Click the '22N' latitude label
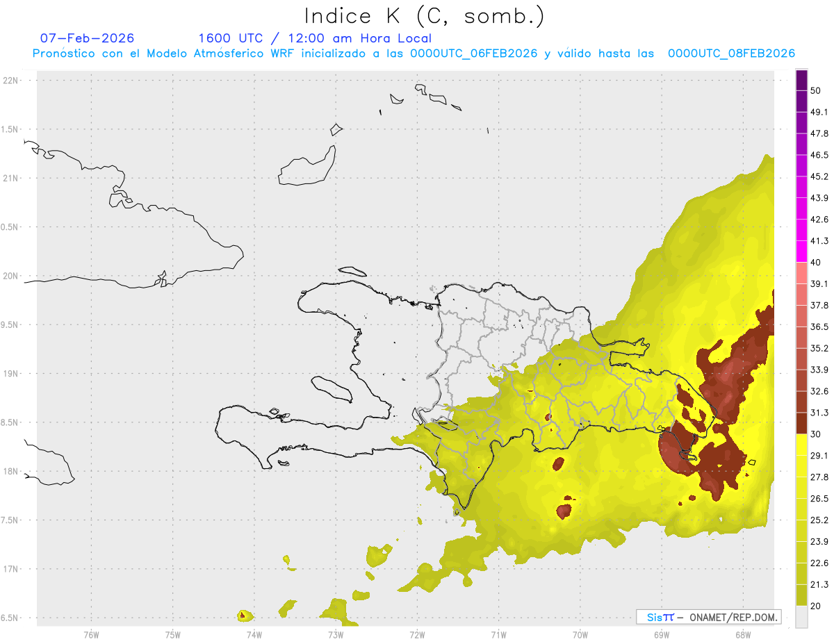This screenshot has width=834, height=644. (x=10, y=81)
